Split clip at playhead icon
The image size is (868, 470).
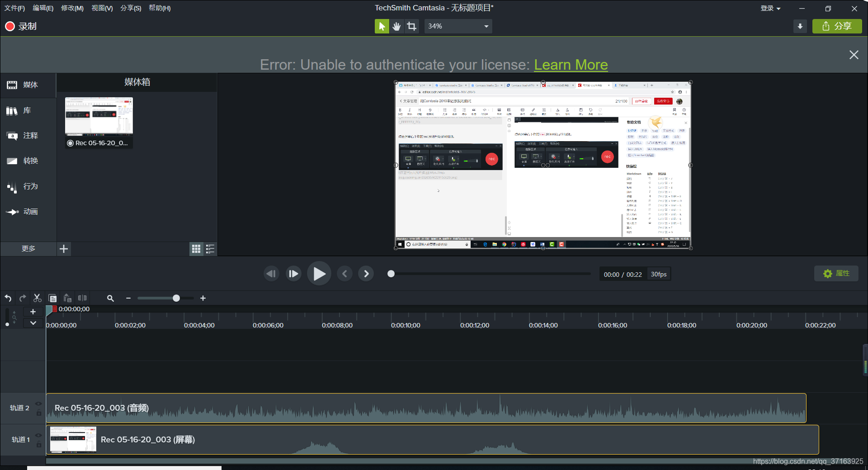(82, 298)
